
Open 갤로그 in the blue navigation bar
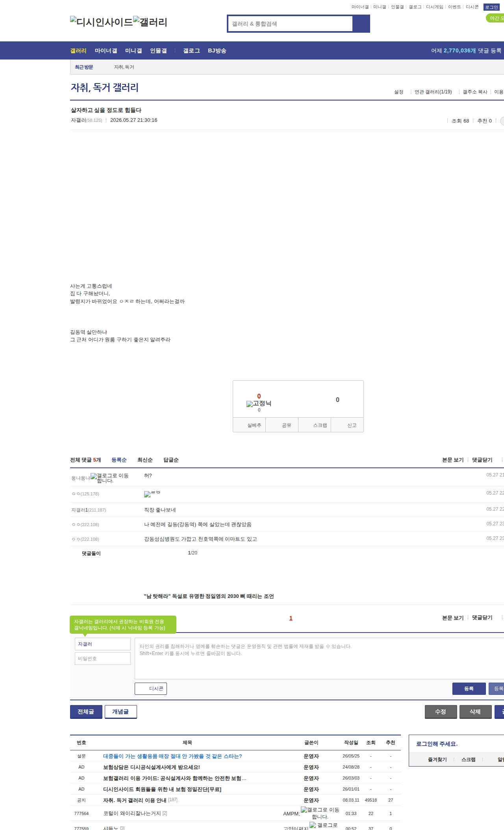tap(191, 50)
